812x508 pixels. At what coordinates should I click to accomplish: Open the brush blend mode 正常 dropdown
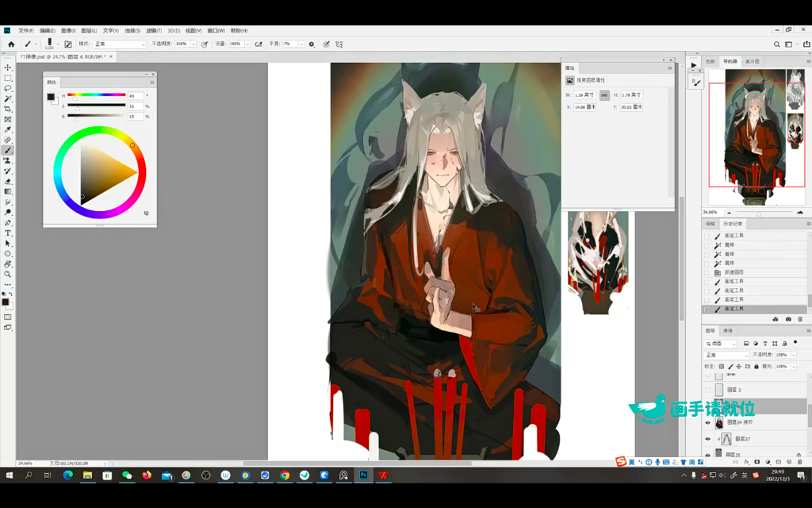point(120,44)
